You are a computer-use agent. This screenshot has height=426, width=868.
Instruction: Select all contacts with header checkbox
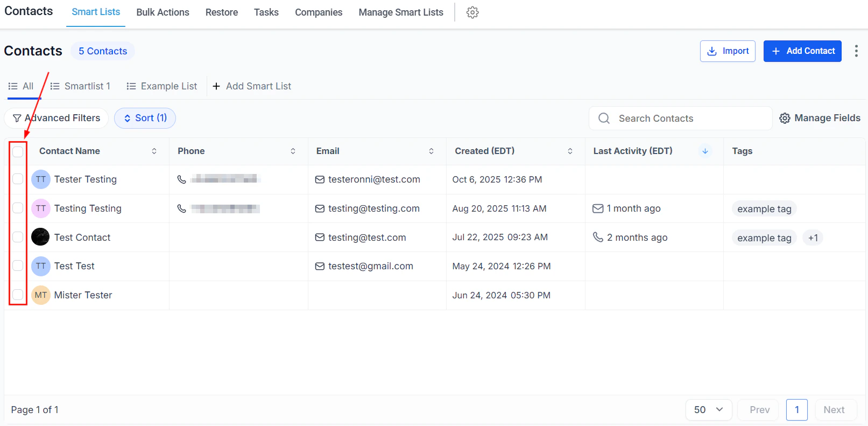(x=18, y=151)
